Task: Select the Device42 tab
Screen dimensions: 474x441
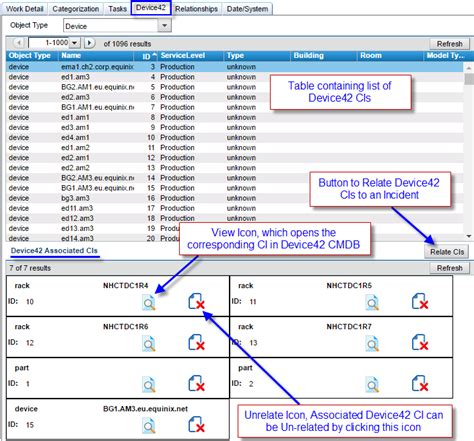Action: (x=151, y=8)
